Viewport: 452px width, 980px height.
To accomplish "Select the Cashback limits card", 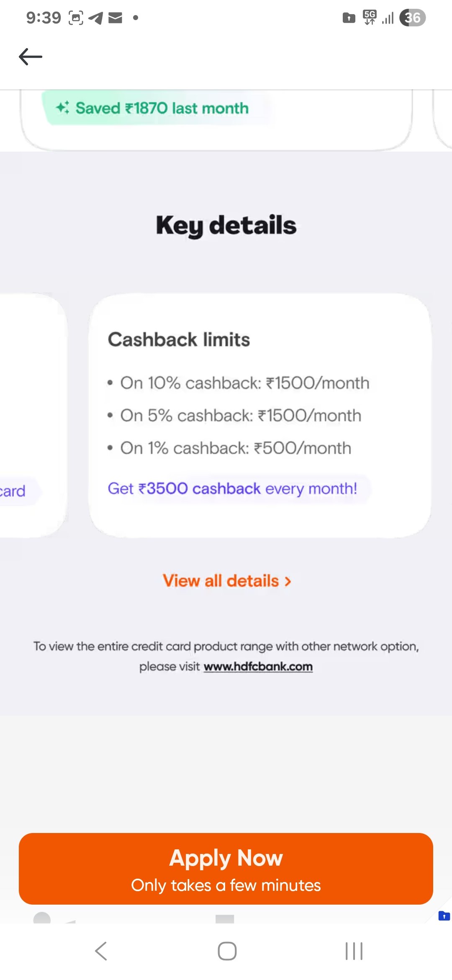I will pos(259,415).
